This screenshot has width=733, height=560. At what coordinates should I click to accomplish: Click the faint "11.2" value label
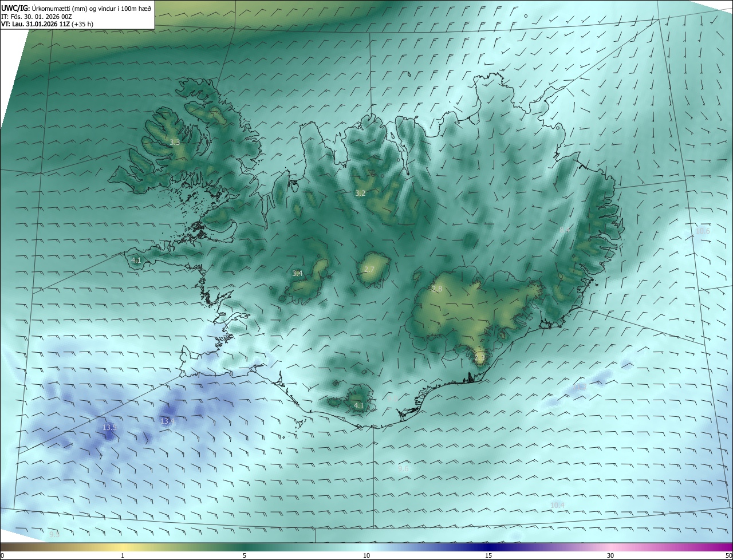click(580, 387)
